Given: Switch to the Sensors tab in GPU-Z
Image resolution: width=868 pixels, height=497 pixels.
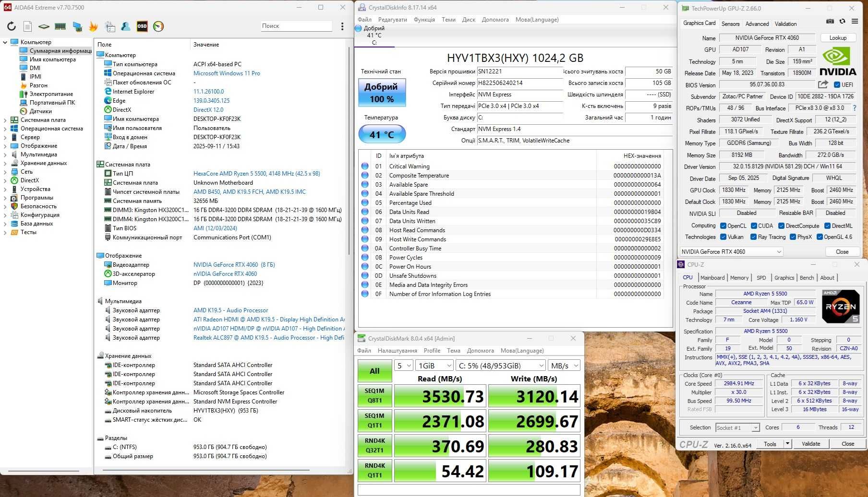Looking at the screenshot, I should point(730,24).
